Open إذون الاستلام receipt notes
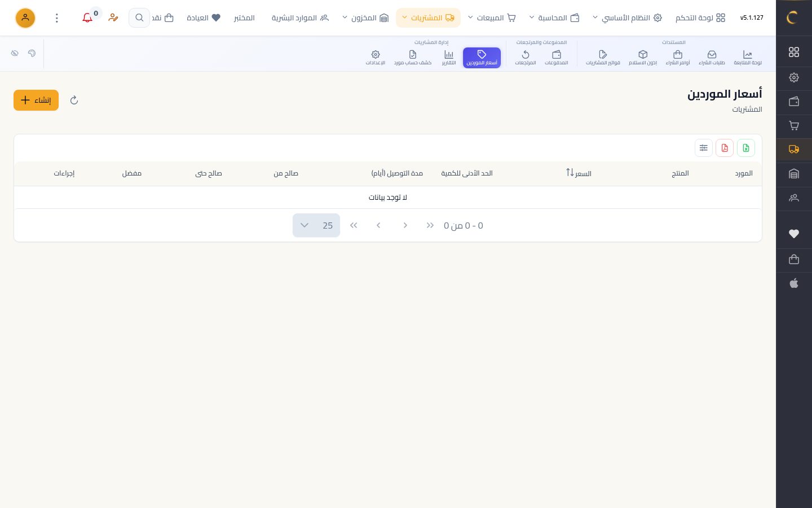Screen dimensions: 812x508 643,58
